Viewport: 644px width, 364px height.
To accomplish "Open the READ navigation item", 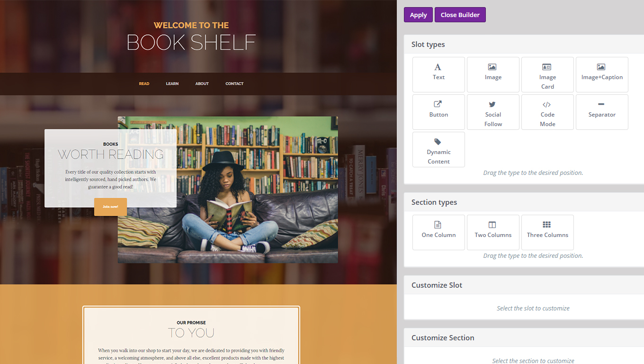I will coord(144,84).
